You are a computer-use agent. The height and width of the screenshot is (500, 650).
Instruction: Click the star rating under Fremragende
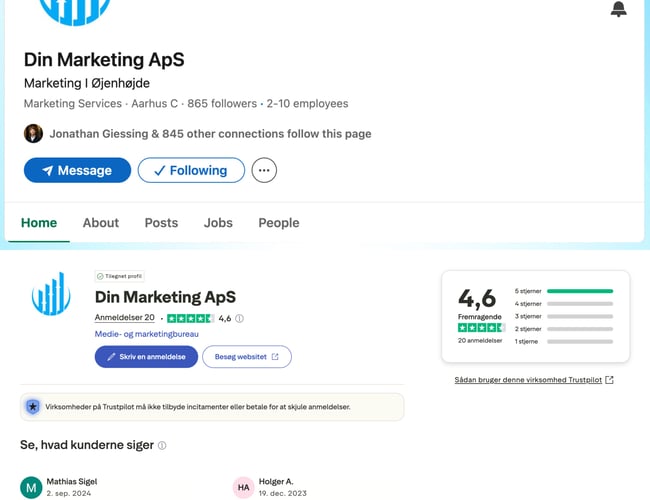coord(481,328)
